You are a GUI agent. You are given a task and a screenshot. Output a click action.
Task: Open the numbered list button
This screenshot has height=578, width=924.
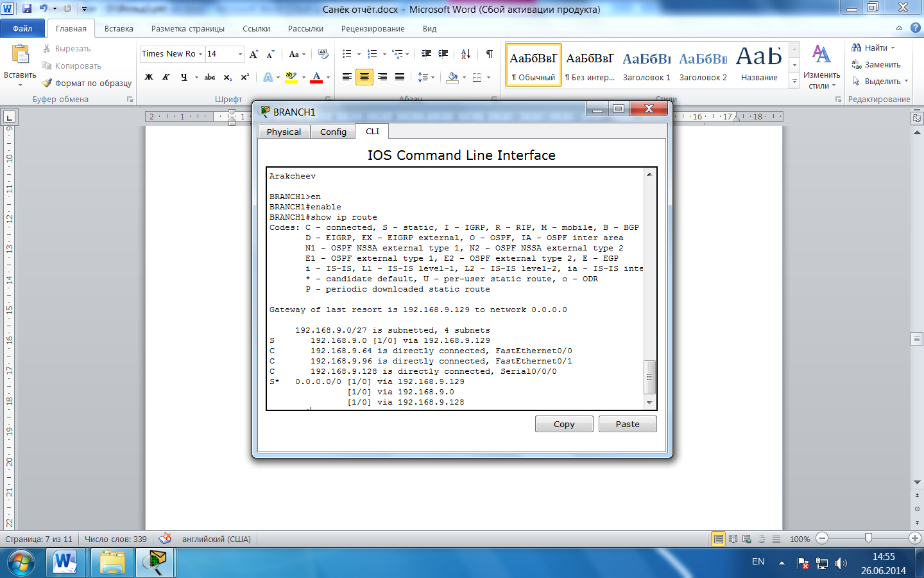point(372,54)
